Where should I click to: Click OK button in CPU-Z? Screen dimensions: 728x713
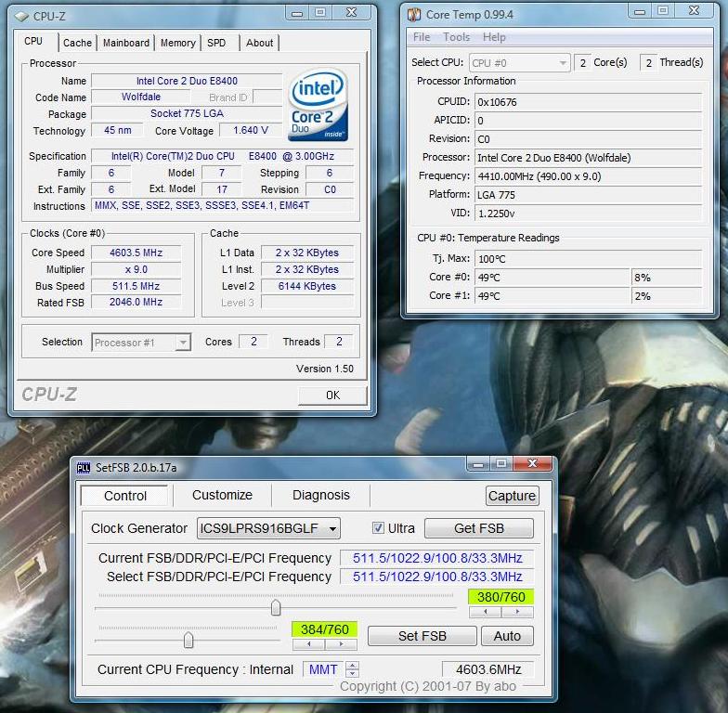(332, 395)
